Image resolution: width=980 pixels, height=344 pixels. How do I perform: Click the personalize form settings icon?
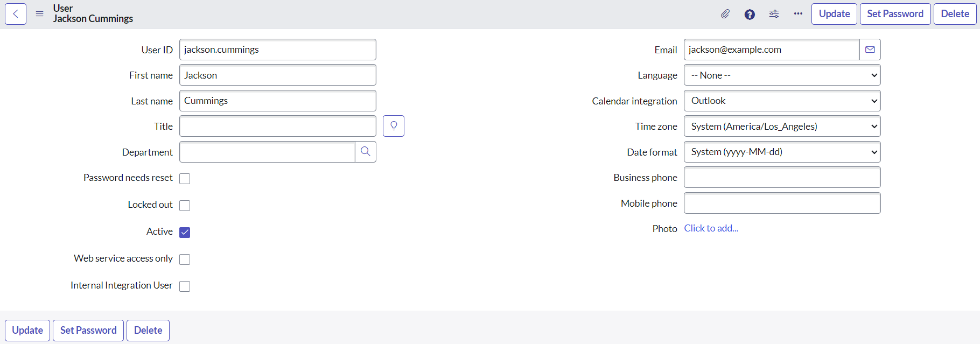[x=774, y=14]
